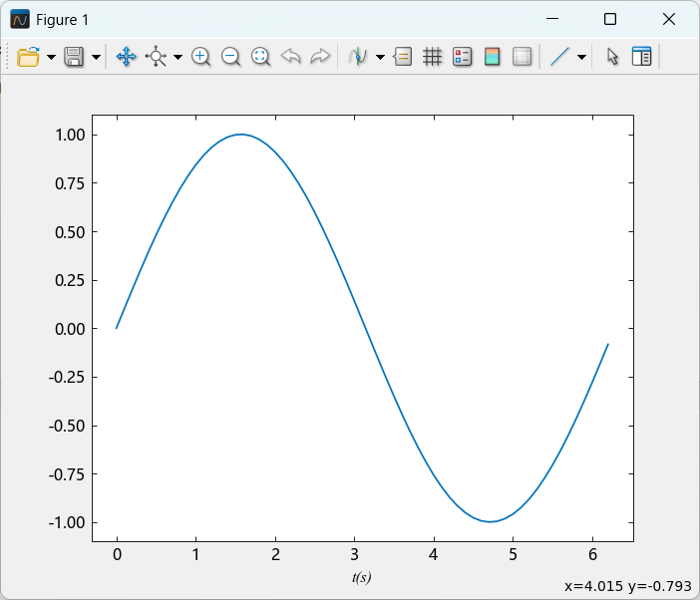Click the 0.00 y-axis tick label

[x=70, y=329]
